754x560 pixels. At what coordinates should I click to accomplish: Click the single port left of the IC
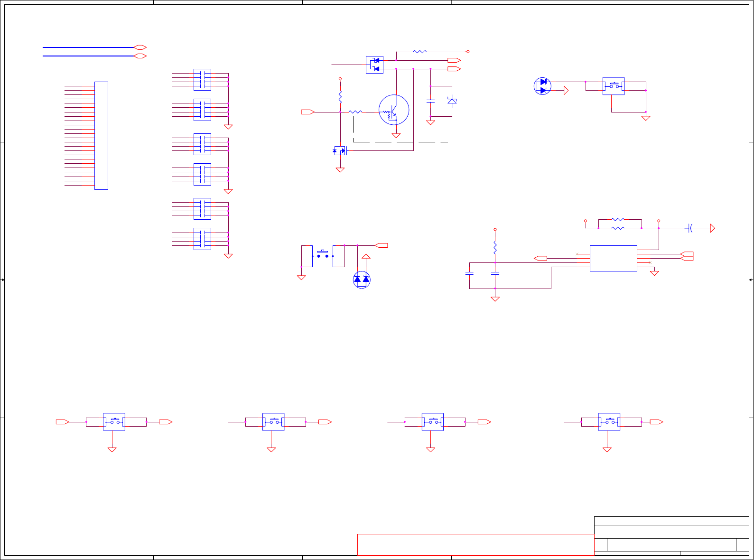[x=540, y=258]
